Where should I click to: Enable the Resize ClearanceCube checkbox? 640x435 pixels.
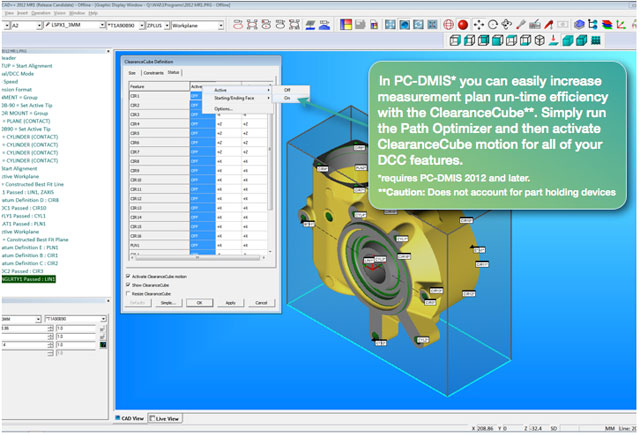point(129,292)
